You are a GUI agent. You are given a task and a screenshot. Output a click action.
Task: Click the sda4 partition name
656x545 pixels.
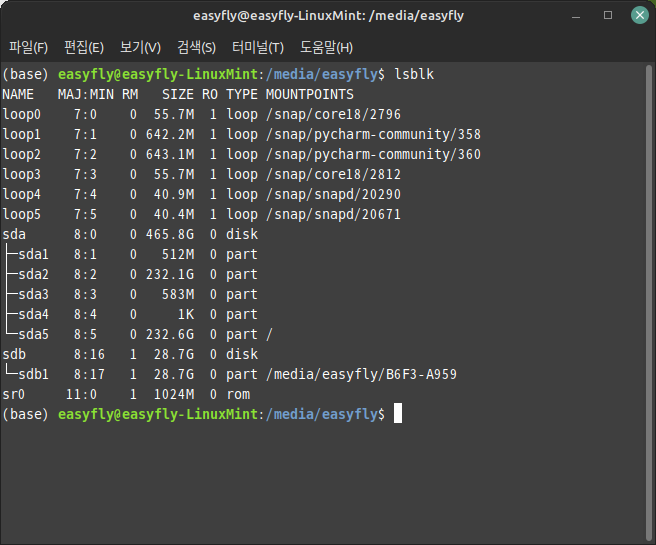tap(33, 314)
